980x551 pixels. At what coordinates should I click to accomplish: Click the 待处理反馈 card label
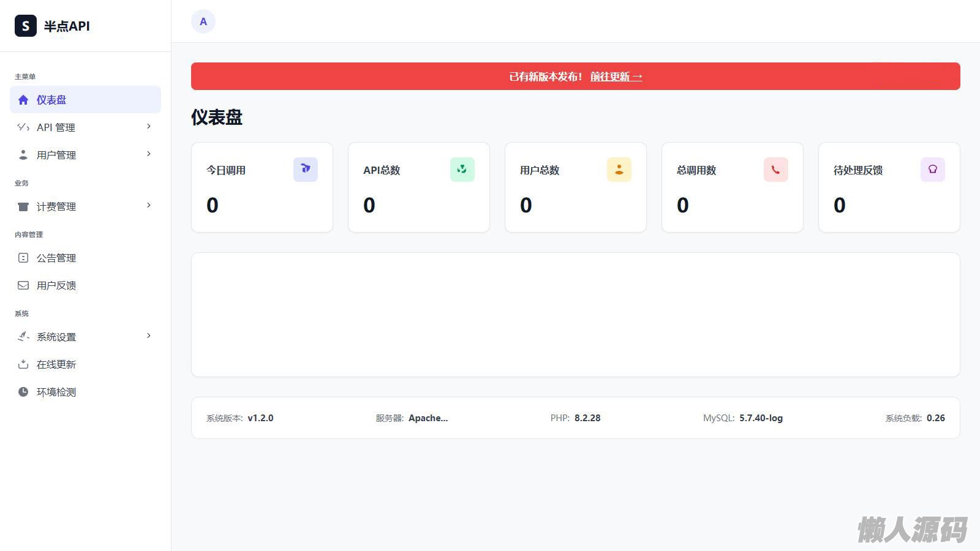[858, 170]
